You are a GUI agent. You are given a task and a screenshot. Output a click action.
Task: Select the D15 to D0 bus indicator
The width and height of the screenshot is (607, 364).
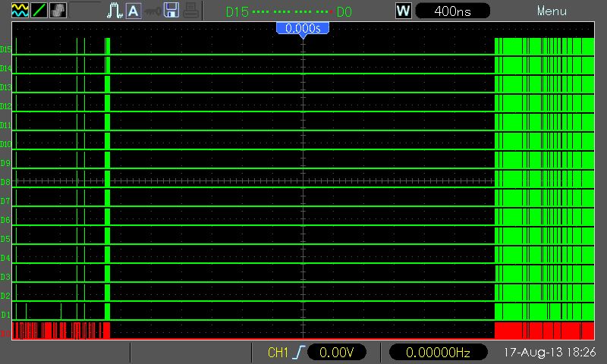pyautogui.click(x=288, y=11)
